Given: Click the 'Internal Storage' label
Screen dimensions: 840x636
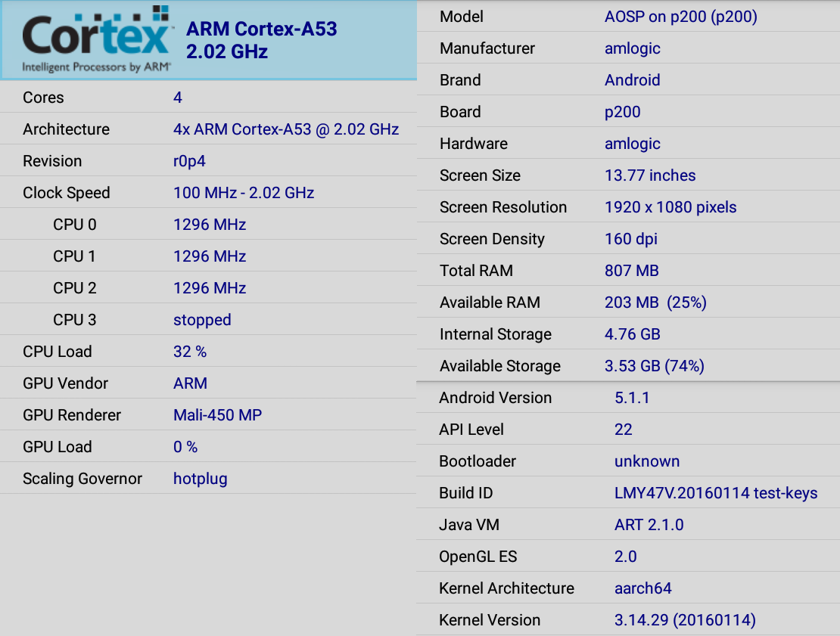Looking at the screenshot, I should [495, 334].
